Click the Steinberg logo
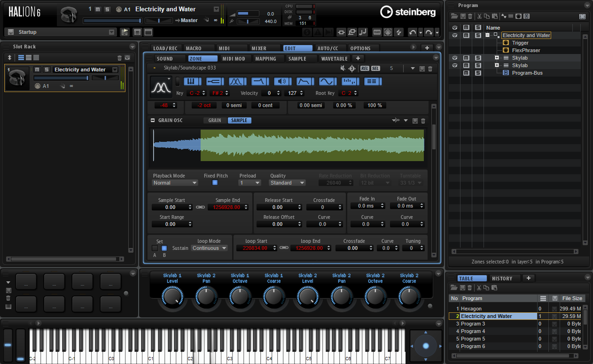This screenshot has height=364, width=593. pos(408,12)
